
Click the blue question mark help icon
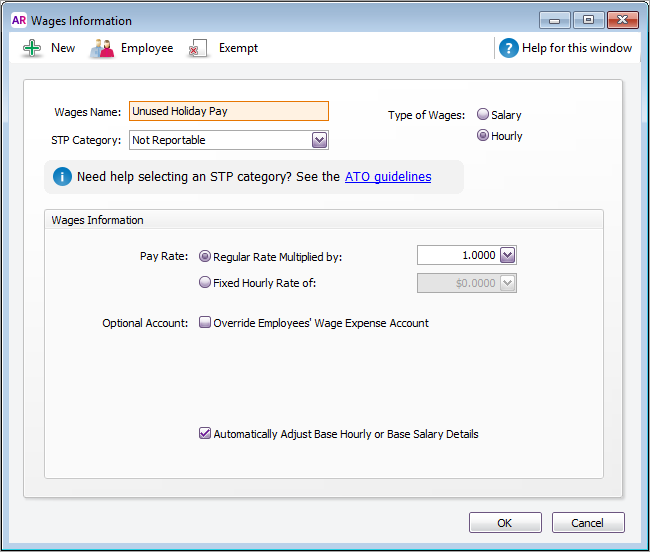tap(509, 48)
